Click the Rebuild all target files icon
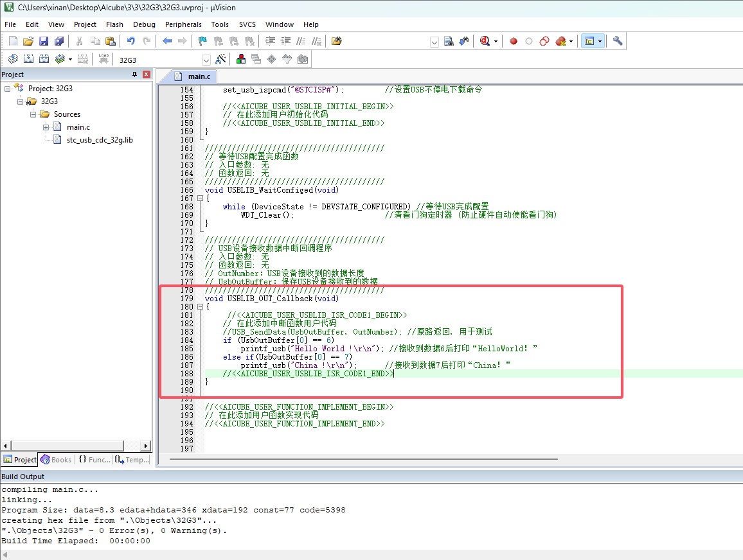 pos(44,59)
